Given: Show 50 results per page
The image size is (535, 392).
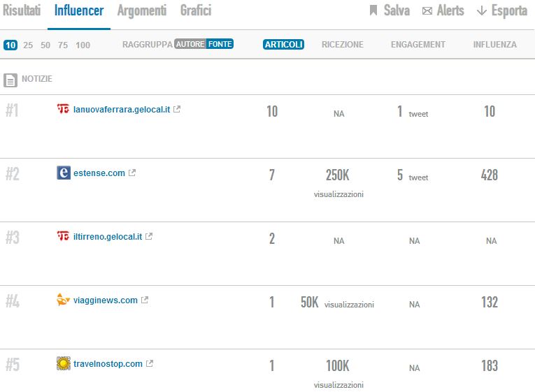Looking at the screenshot, I should click(45, 45).
